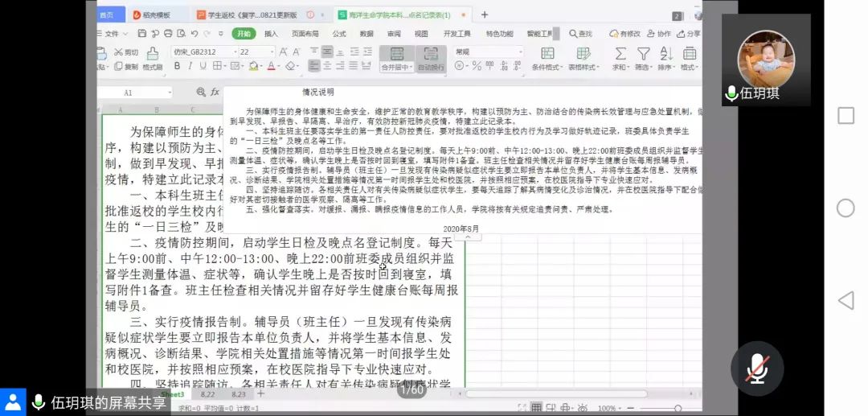Toggle Bold formatting
868x416 pixels.
177,67
